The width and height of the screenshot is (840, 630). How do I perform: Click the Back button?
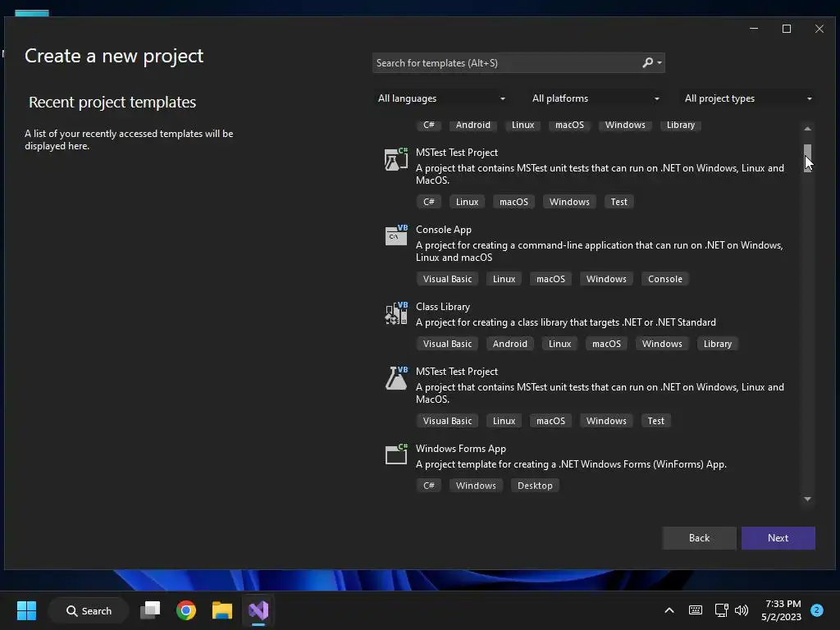click(699, 538)
